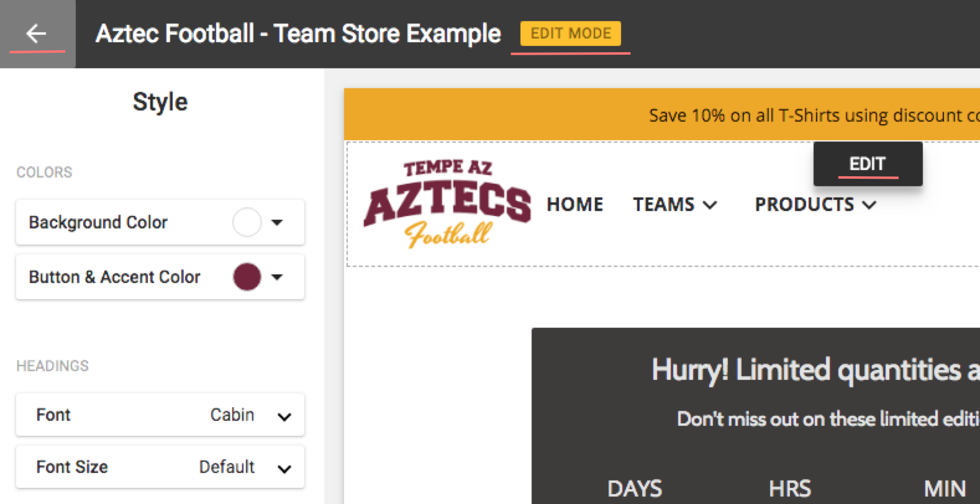Click the Style panel heading
Screen dimensions: 980x504
[x=160, y=101]
